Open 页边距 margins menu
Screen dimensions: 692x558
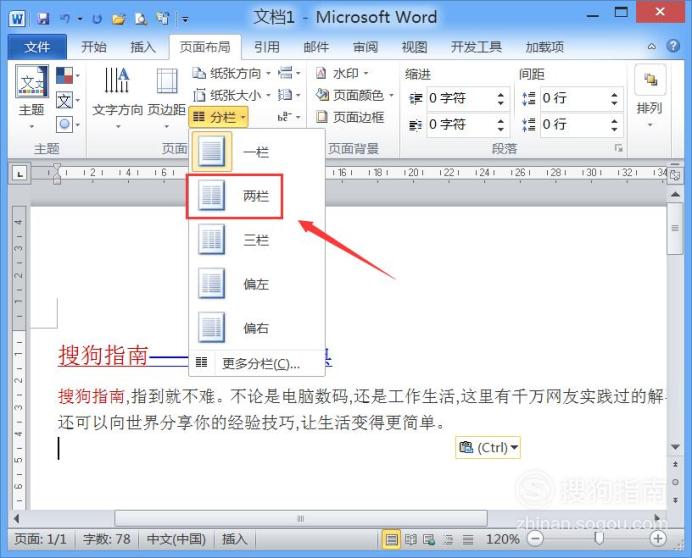166,98
